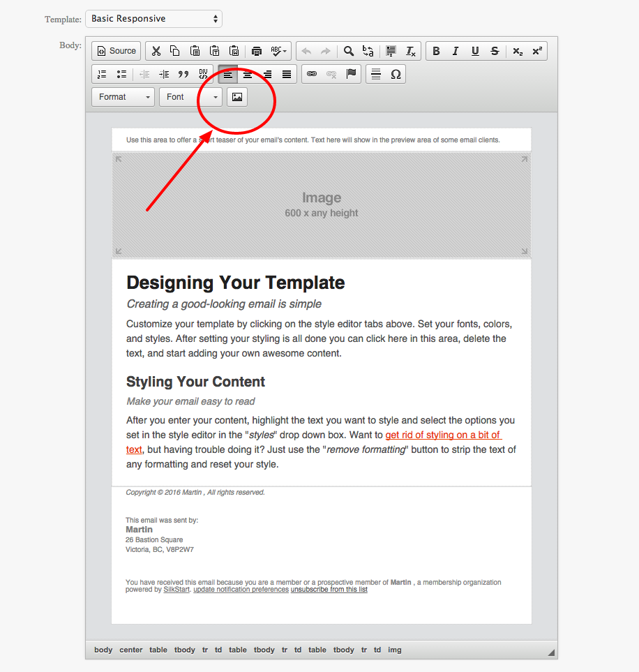Click the Print icon in toolbar
639x672 pixels.
(257, 51)
